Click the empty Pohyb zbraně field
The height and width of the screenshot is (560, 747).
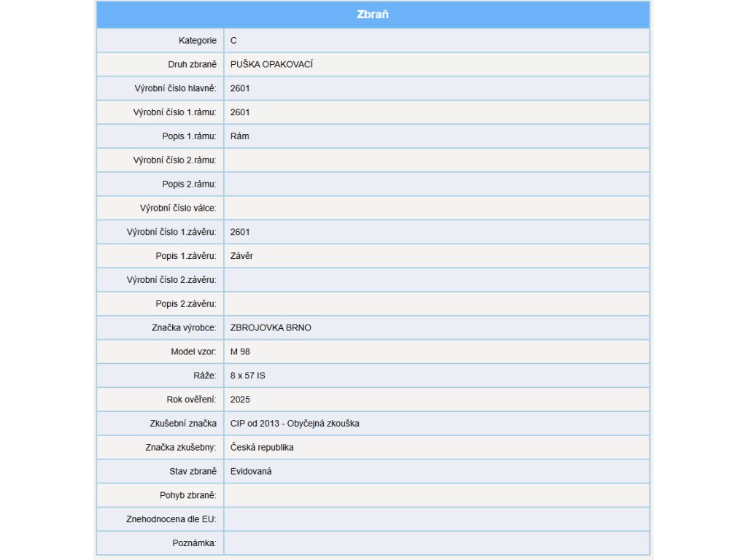436,495
